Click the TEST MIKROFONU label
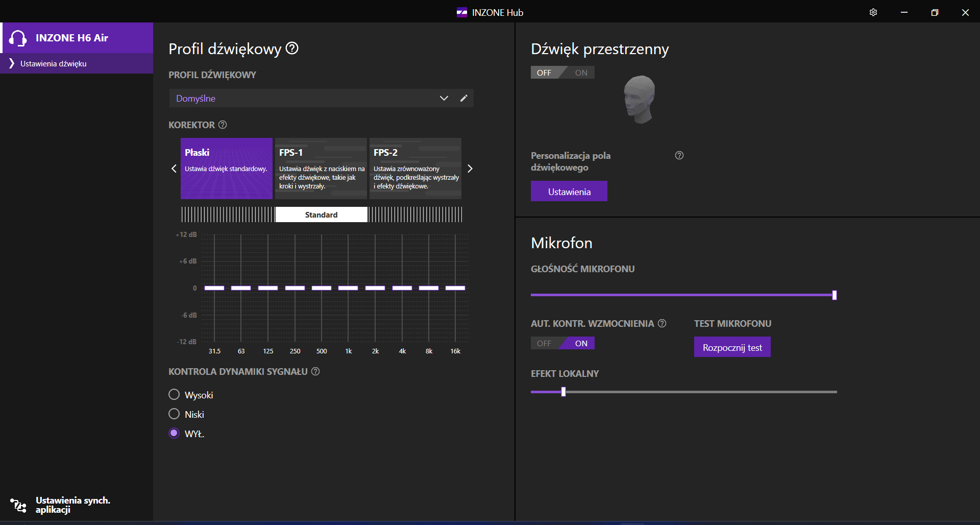Screen dimensions: 980x525 pos(733,323)
